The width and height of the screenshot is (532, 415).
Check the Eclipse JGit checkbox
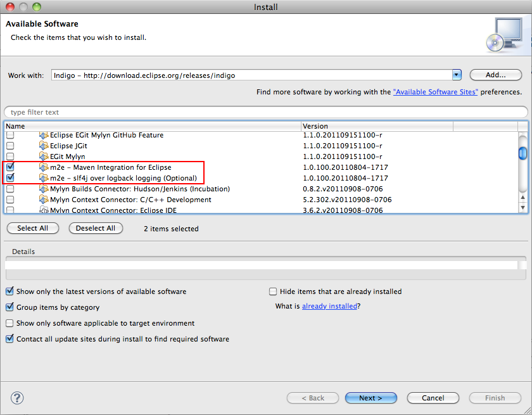tap(10, 146)
